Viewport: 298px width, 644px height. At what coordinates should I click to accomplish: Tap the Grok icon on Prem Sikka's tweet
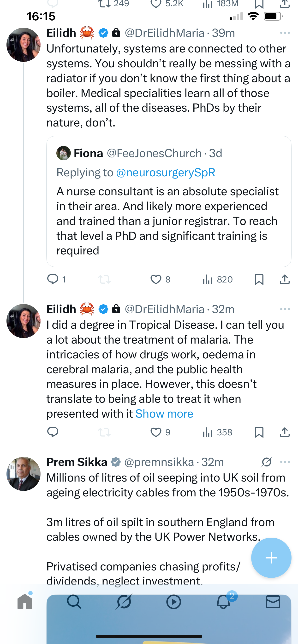(x=267, y=462)
